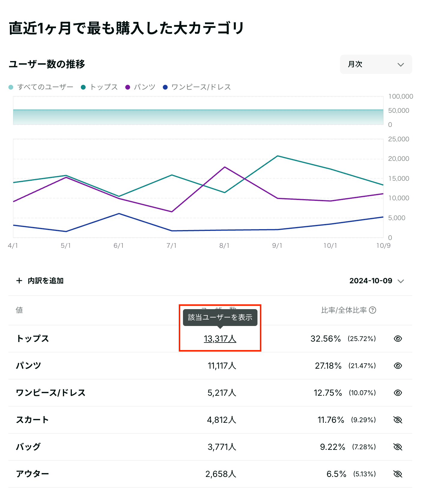The image size is (423, 504).
Task: Click the 内訳を追加 button
Action: (40, 281)
